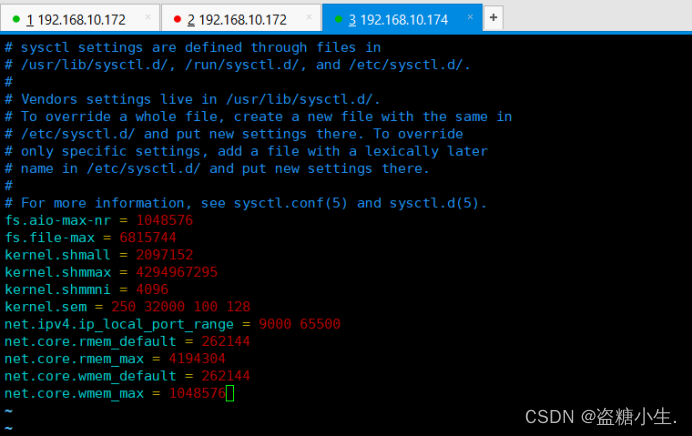Click the fs.aio-max-nr key name
The width and height of the screenshot is (692, 436).
[x=57, y=220]
